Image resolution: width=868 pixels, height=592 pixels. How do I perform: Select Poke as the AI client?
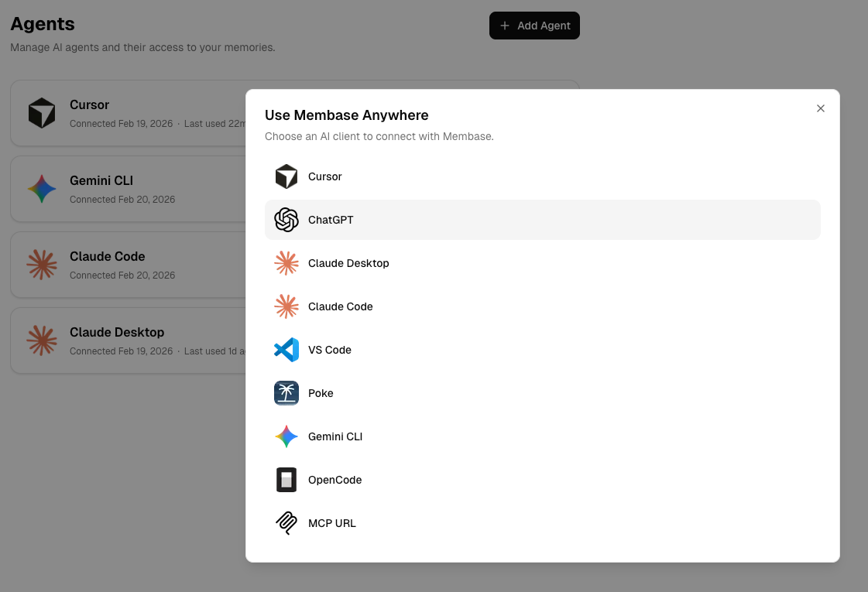coord(543,393)
